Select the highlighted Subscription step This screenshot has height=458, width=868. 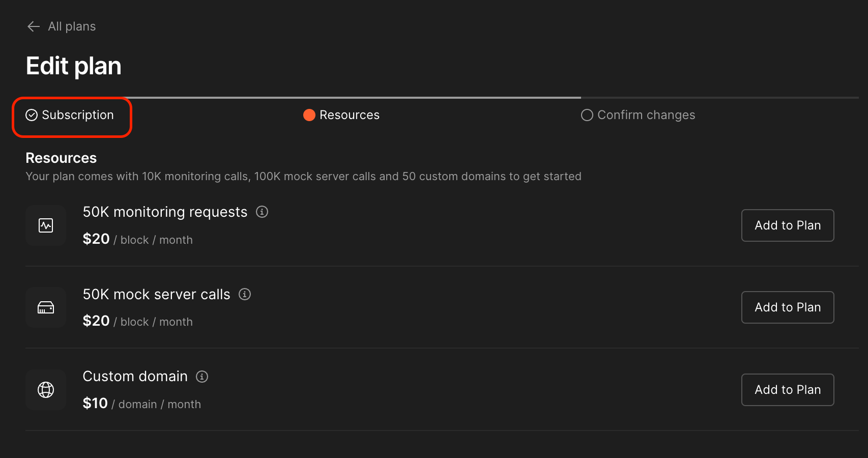72,115
